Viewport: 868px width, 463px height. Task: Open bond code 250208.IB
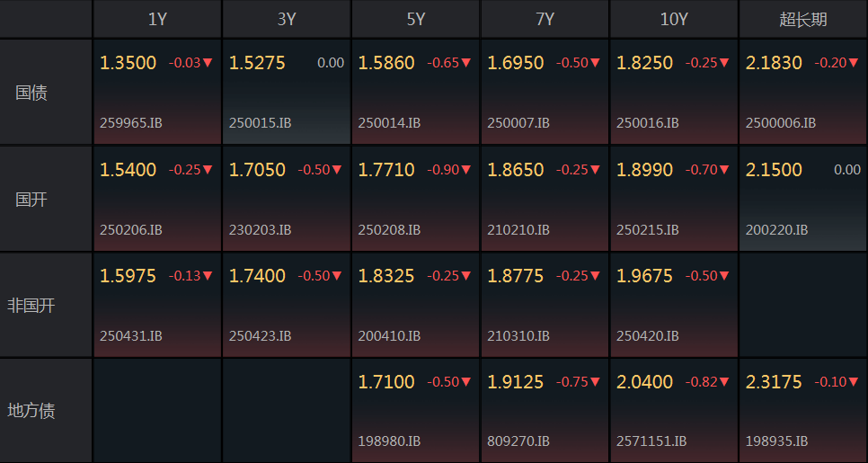tap(389, 230)
